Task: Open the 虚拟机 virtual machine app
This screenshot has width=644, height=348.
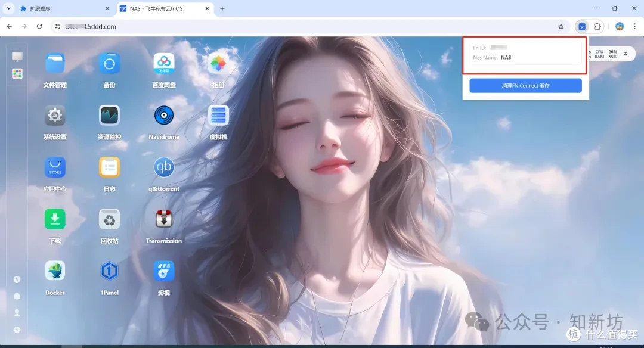Action: 218,116
